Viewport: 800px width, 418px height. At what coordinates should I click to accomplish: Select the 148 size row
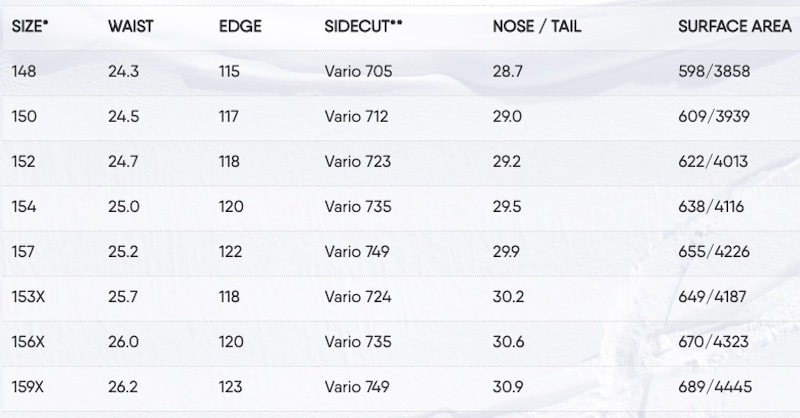400,72
